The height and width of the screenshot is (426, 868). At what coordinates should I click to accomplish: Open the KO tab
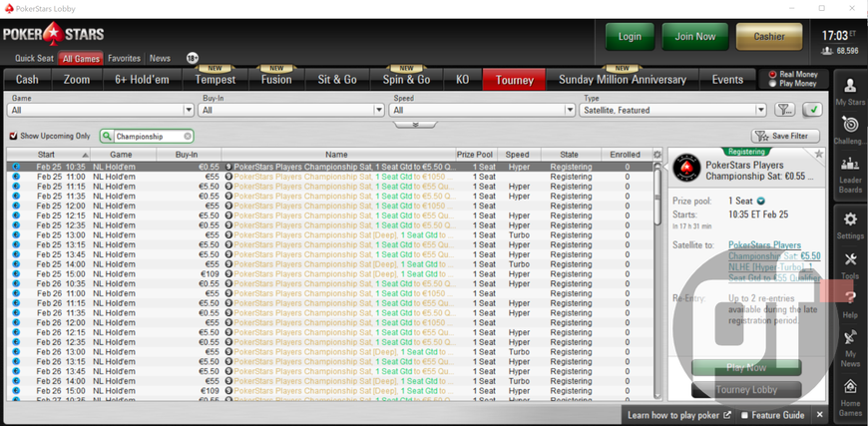[x=462, y=80]
